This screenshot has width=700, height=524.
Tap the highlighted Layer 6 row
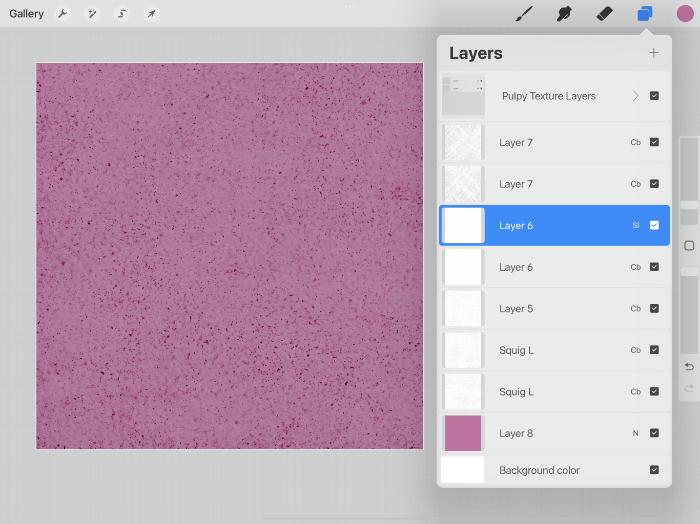pyautogui.click(x=554, y=225)
